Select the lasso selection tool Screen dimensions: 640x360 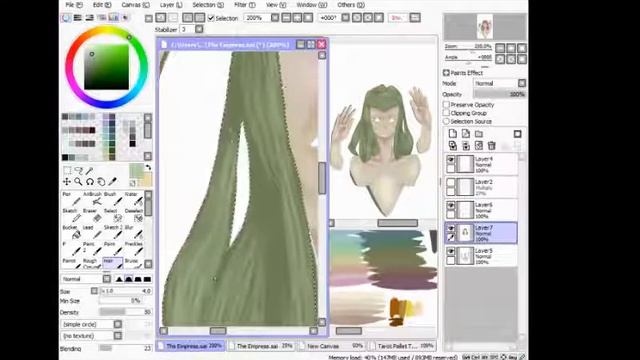79,171
